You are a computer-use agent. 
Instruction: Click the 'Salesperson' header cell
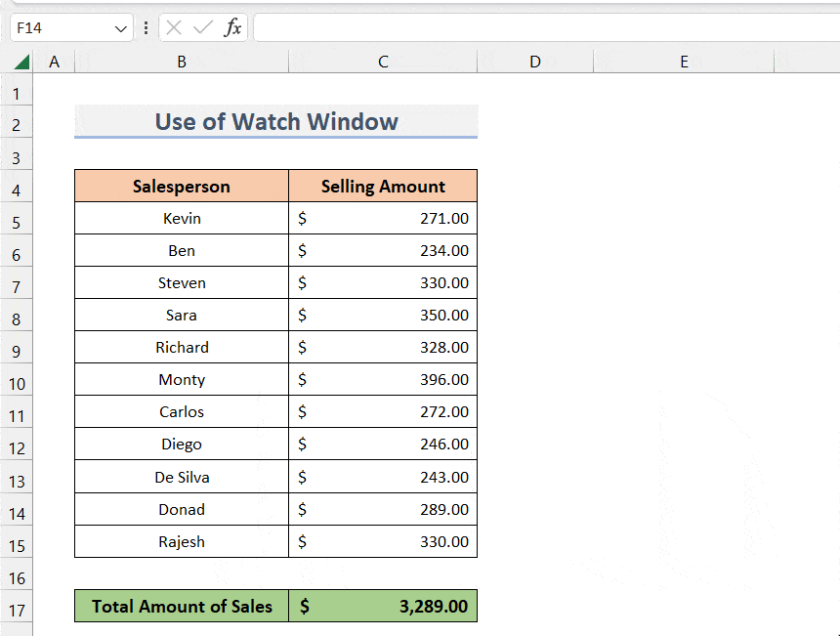click(x=182, y=186)
